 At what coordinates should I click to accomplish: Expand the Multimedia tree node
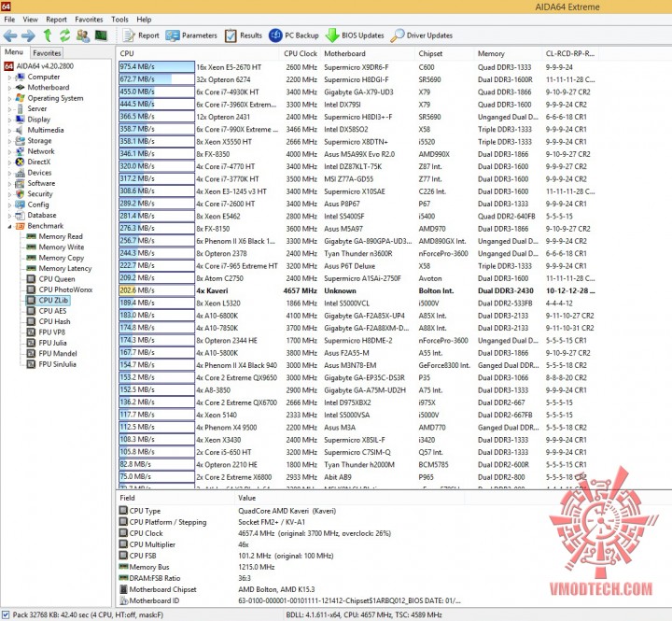(10, 131)
